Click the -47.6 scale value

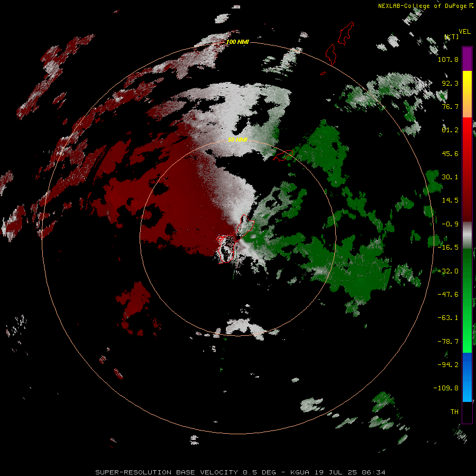pyautogui.click(x=448, y=295)
